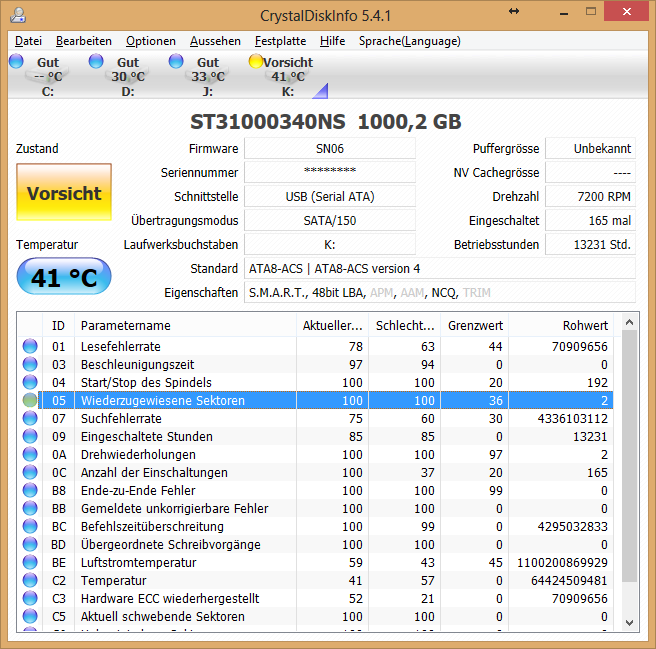Click the masked Seriennummer field
This screenshot has height=649, width=656.
[330, 172]
